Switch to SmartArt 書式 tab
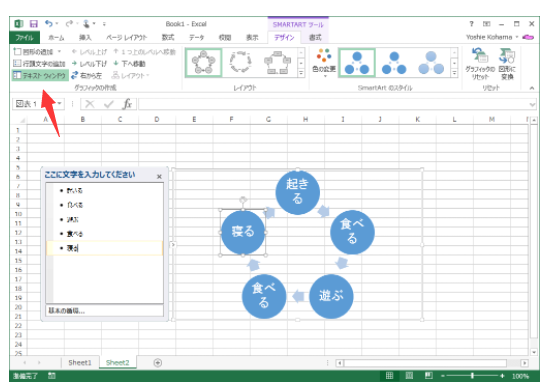 [315, 38]
